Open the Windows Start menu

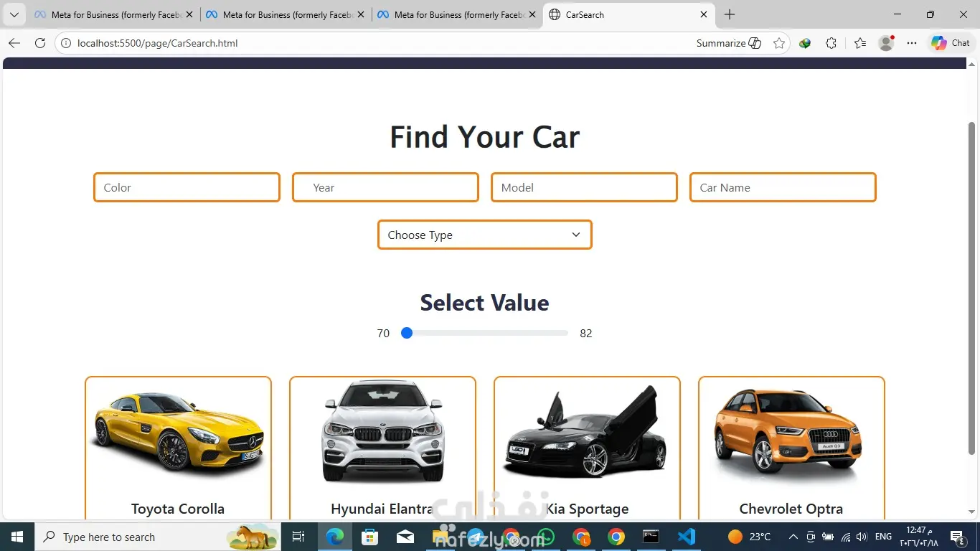[17, 537]
